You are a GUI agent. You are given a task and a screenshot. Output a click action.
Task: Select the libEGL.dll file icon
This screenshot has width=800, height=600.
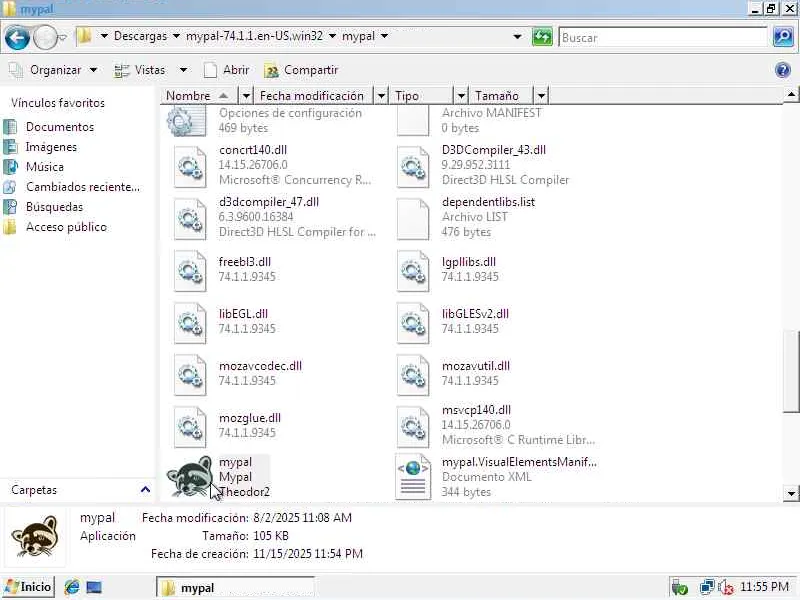(x=190, y=322)
